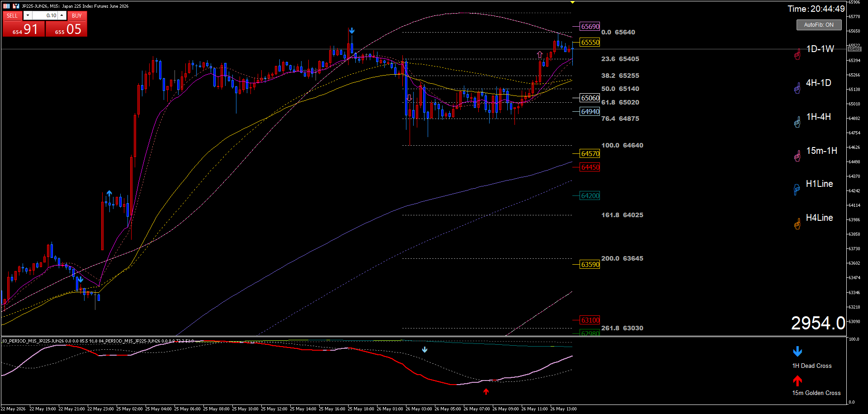The image size is (868, 414).
Task: Click the 654 91 sell price tile
Action: click(x=24, y=29)
